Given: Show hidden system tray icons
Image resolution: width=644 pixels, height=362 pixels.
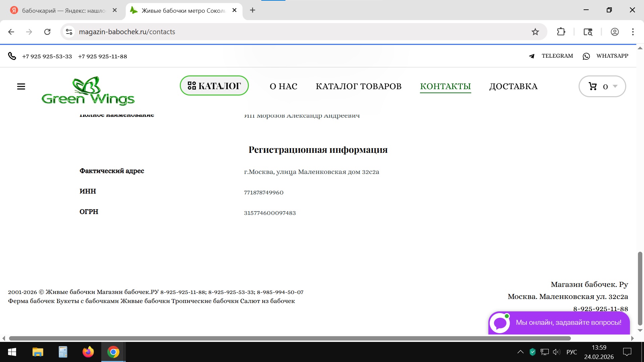Looking at the screenshot, I should 520,352.
